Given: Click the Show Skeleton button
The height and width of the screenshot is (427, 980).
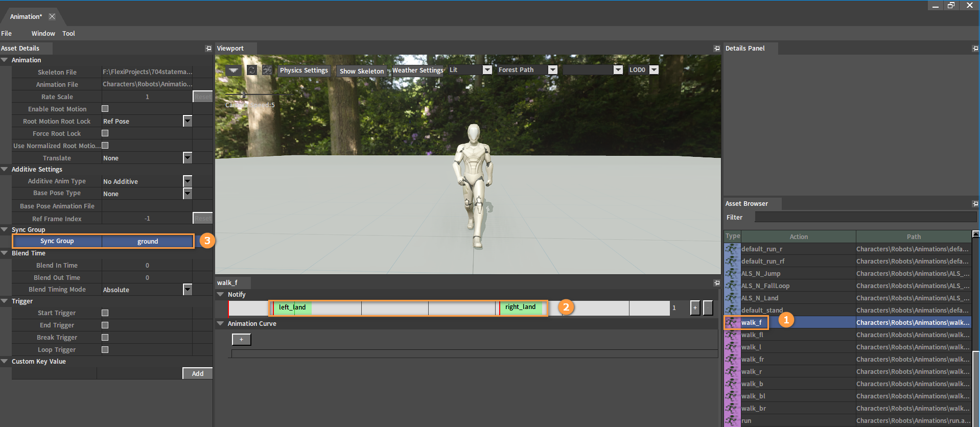Looking at the screenshot, I should (x=362, y=71).
